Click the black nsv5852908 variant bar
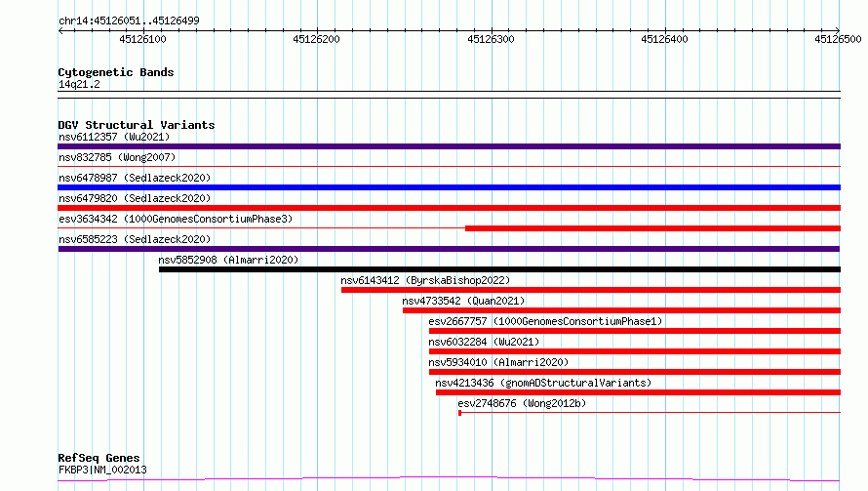The width and height of the screenshot is (868, 491). [x=500, y=269]
